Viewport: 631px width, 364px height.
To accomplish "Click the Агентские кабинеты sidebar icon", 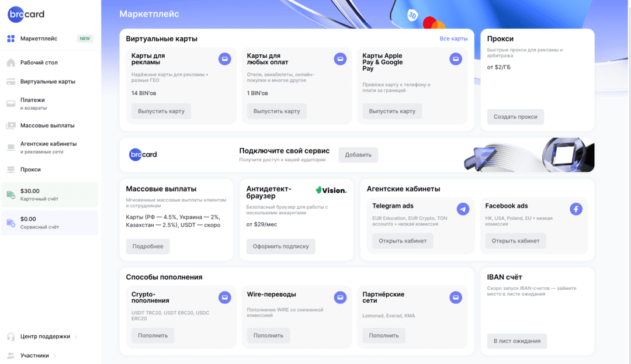I will pyautogui.click(x=11, y=147).
